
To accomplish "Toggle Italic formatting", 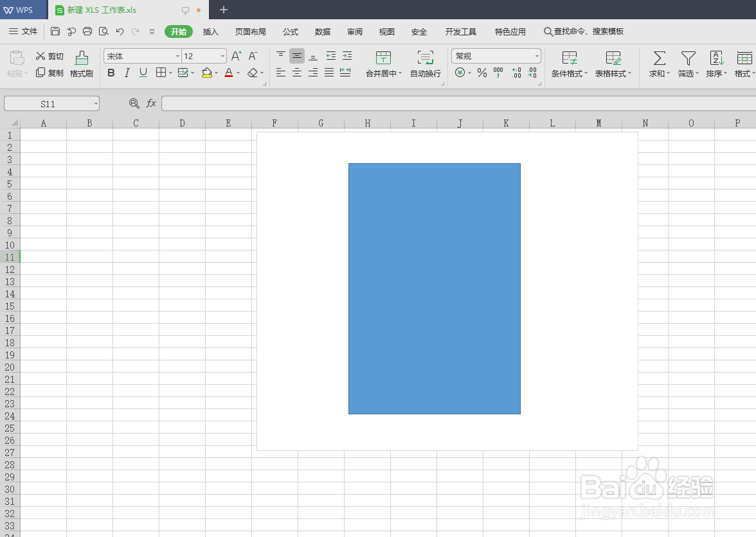I will click(x=127, y=73).
